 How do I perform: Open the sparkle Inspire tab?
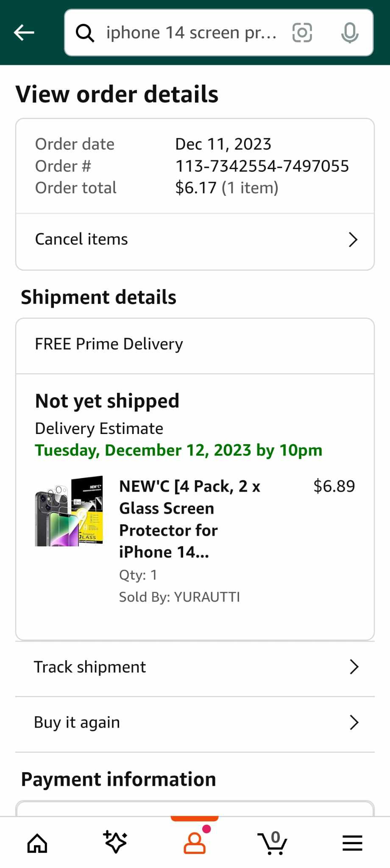coord(115,843)
